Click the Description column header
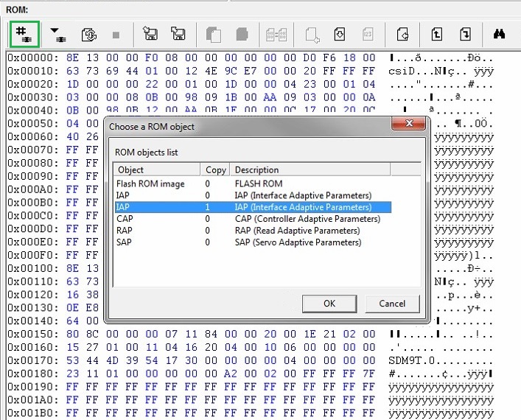 [310, 169]
